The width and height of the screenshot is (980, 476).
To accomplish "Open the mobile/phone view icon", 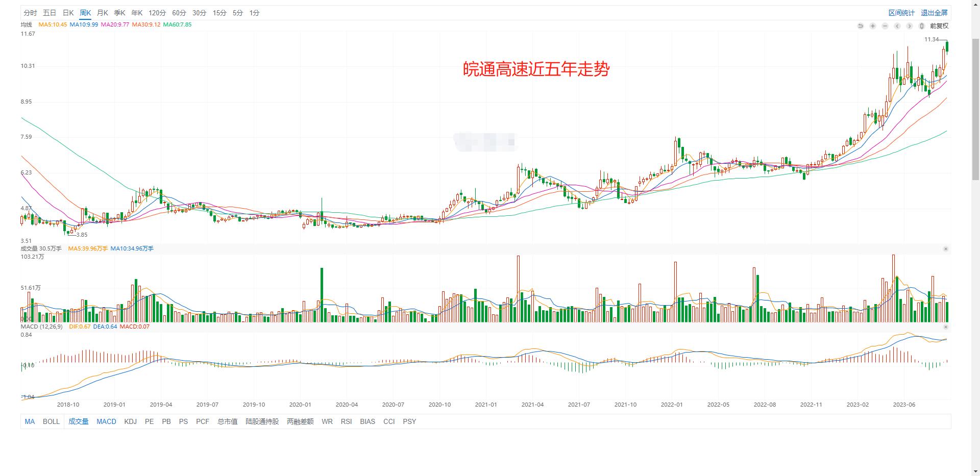I will 922,26.
